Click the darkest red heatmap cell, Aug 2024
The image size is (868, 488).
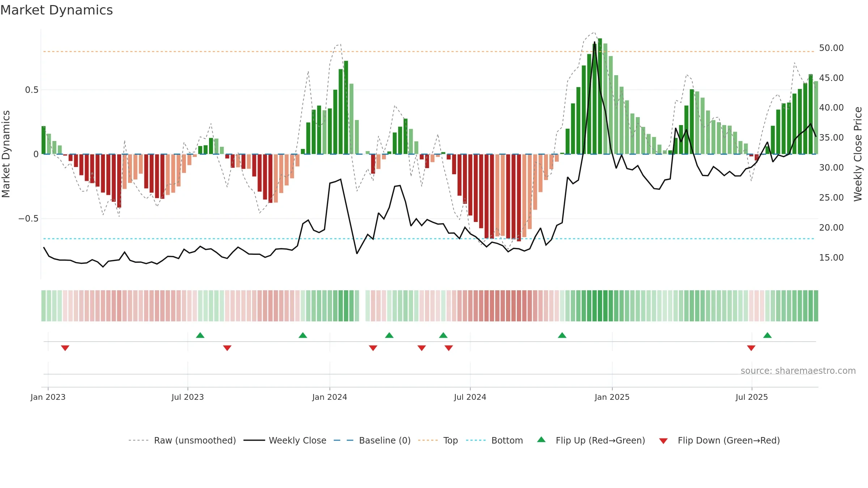pyautogui.click(x=519, y=305)
